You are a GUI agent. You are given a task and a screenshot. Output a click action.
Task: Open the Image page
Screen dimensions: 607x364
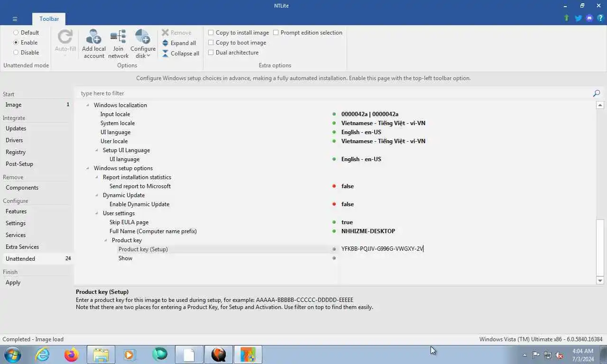[x=37, y=105]
